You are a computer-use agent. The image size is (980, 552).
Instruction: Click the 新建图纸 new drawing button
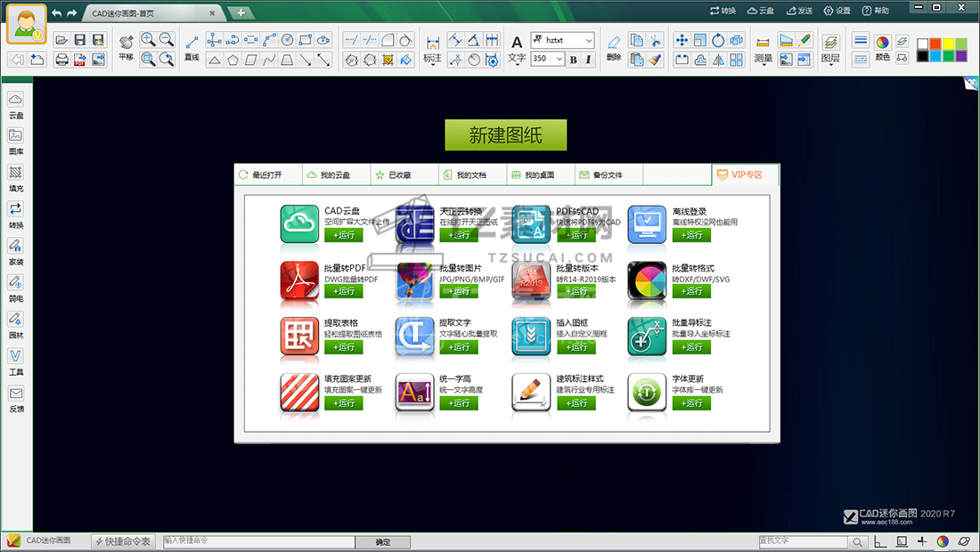(506, 134)
